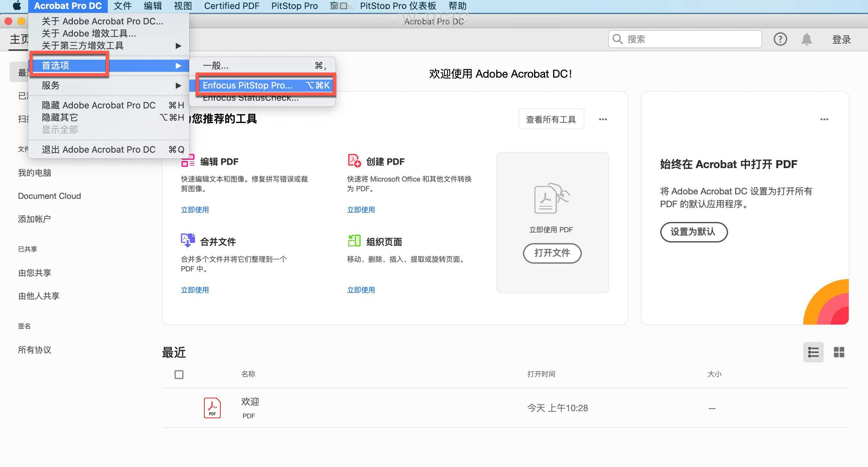Expand 关于第三方增效工具 submenu arrow
Screen dimensions: 868x467
tap(178, 46)
